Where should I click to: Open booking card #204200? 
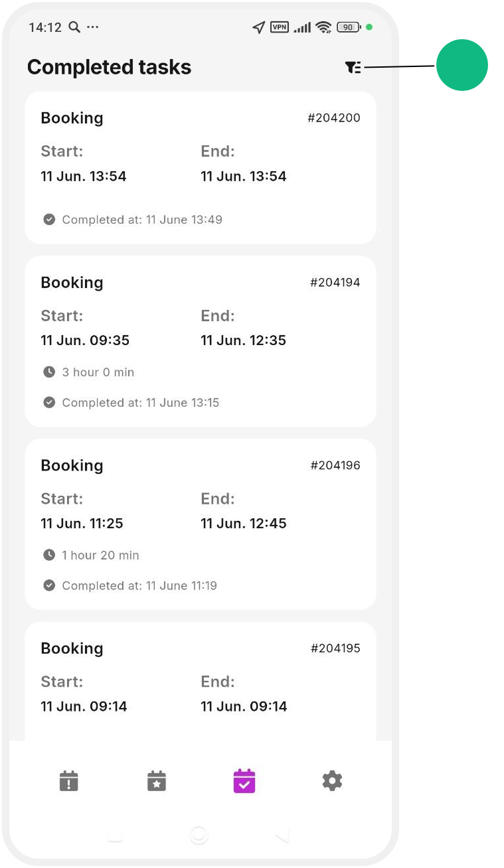pyautogui.click(x=201, y=168)
